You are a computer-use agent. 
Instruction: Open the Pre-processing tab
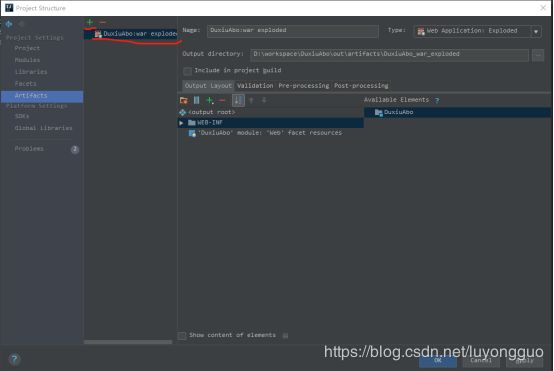pos(303,86)
